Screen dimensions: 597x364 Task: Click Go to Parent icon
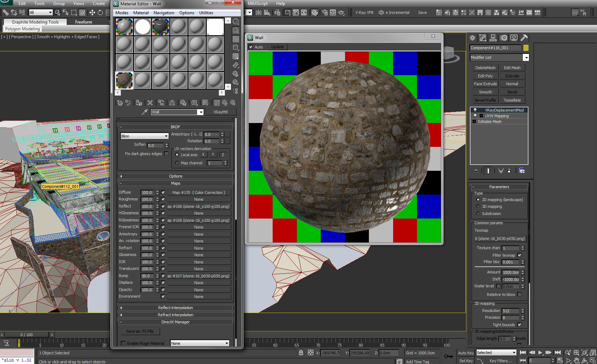[225, 103]
